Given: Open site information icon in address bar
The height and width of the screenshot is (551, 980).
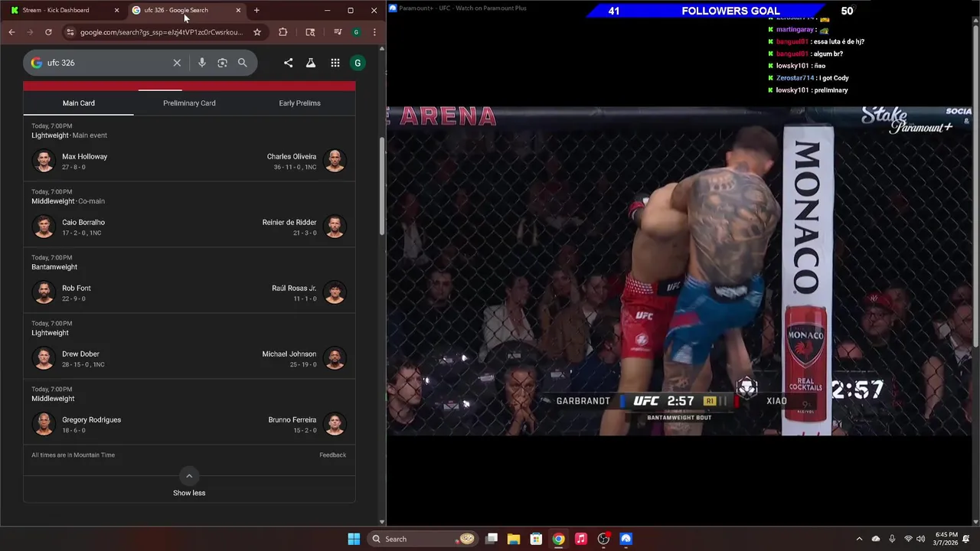Looking at the screenshot, I should (x=70, y=32).
